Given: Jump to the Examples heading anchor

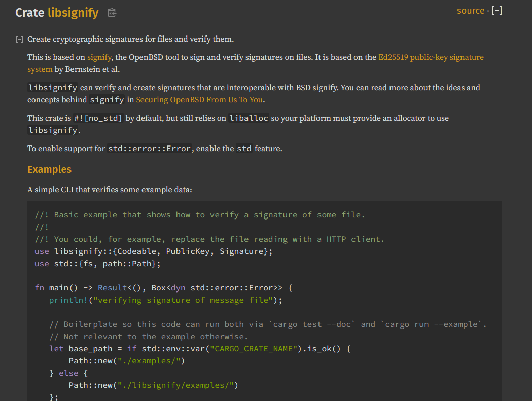Looking at the screenshot, I should pyautogui.click(x=50, y=169).
